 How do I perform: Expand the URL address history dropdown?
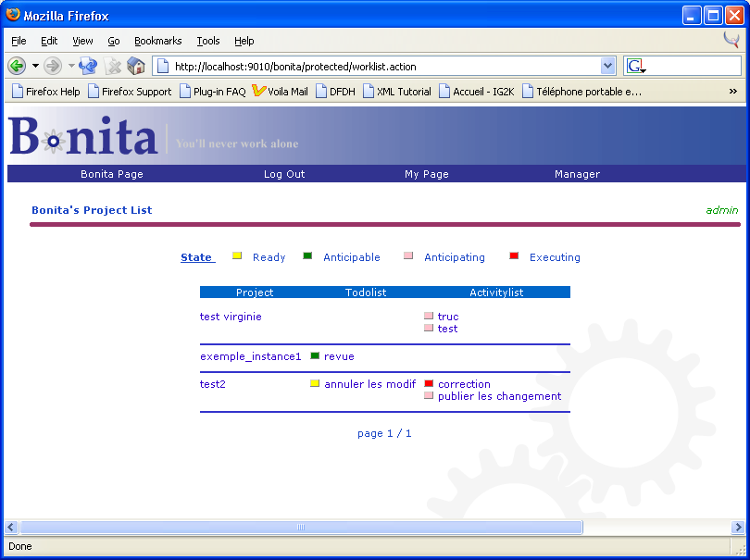(607, 66)
